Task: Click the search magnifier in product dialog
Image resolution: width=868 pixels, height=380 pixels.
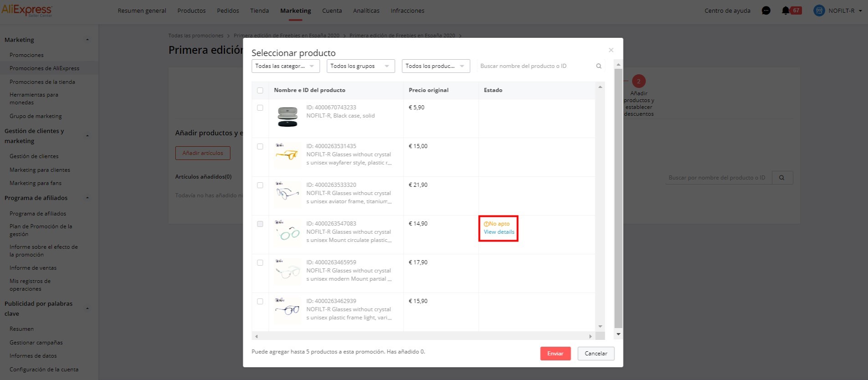Action: pyautogui.click(x=599, y=66)
